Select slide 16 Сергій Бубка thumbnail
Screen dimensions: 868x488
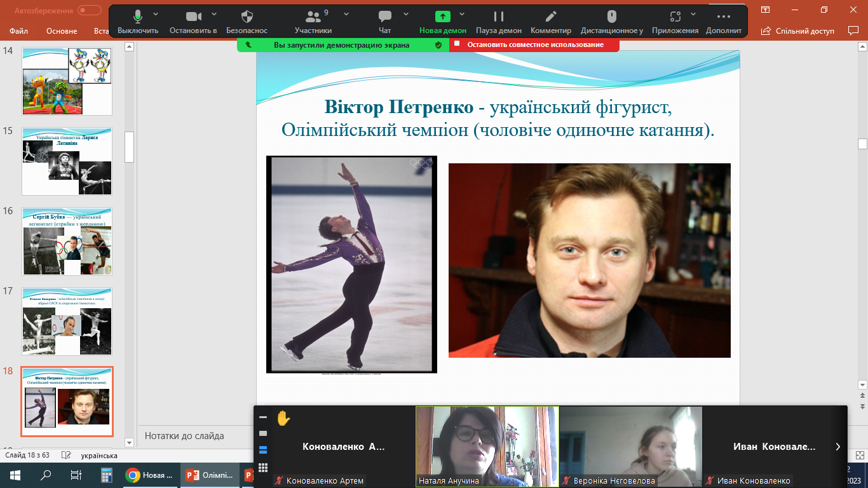point(67,241)
